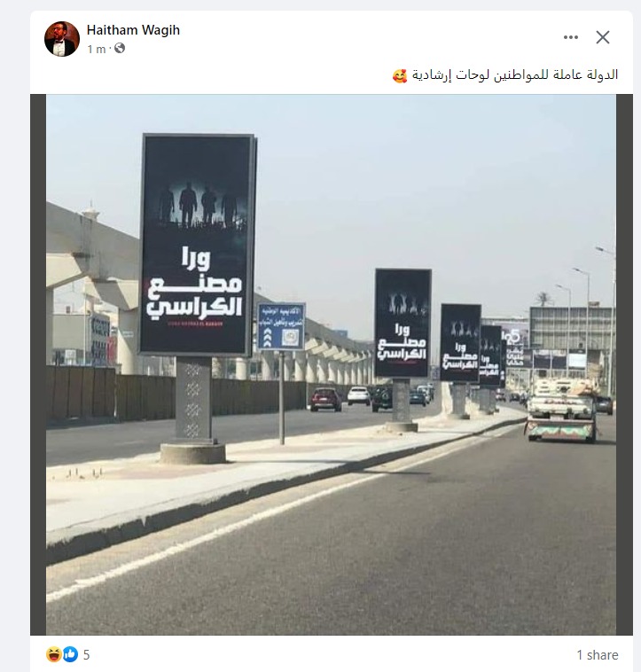641x672 pixels.
Task: Click the loaded truck in the photo
Action: [x=561, y=410]
